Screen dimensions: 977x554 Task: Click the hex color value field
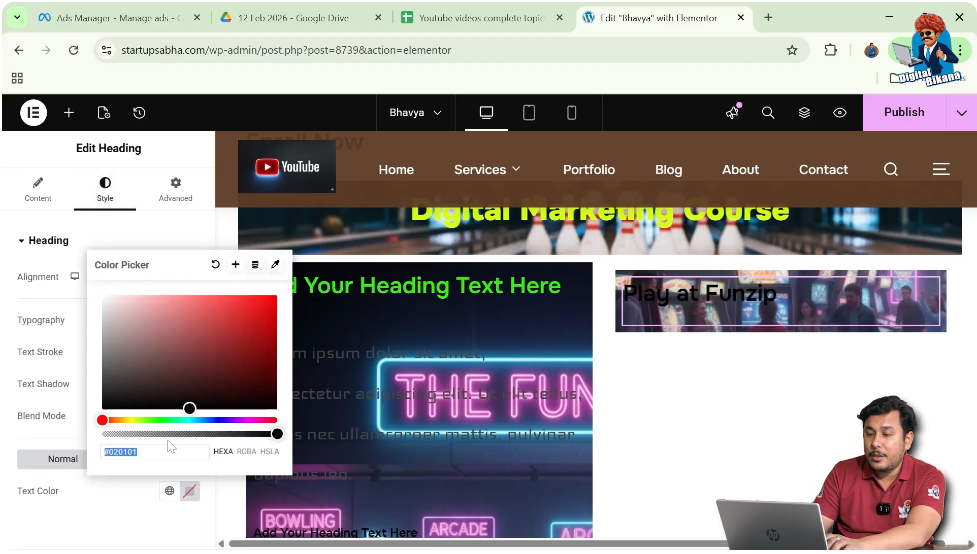tap(155, 452)
